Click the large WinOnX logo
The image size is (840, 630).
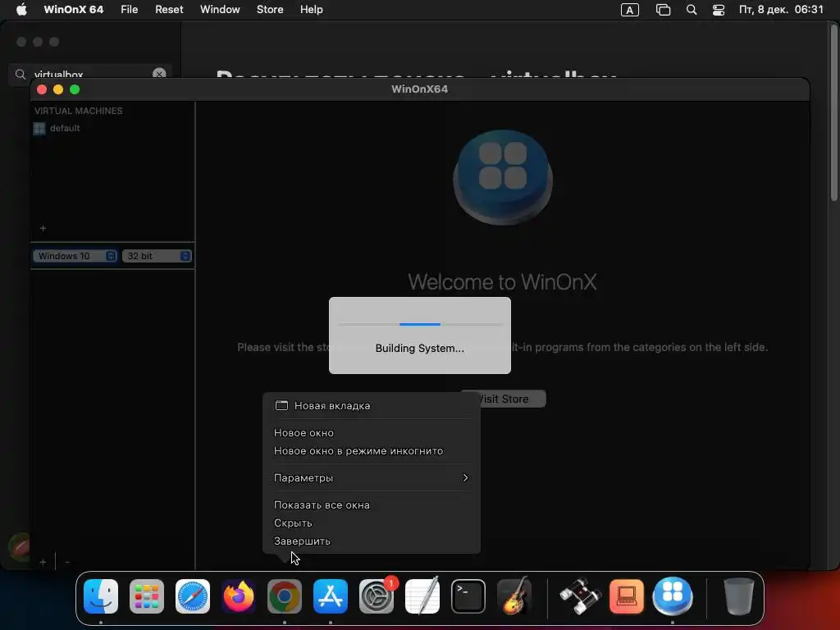503,177
